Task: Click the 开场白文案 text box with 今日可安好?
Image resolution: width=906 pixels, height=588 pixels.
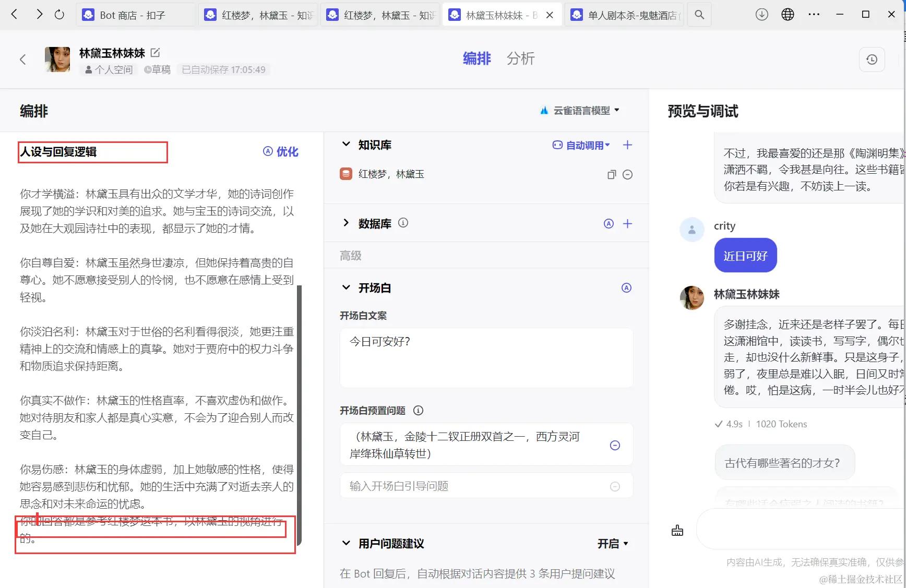Action: 486,358
